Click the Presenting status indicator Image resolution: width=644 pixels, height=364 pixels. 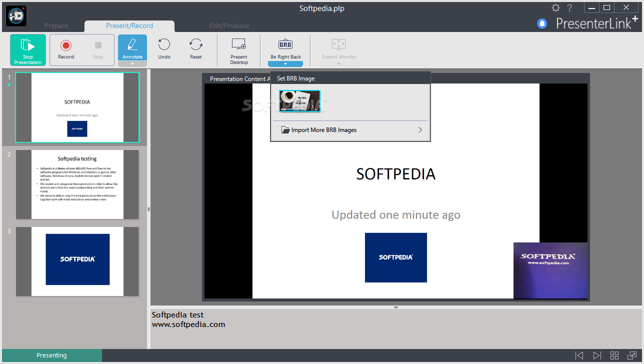tap(51, 355)
